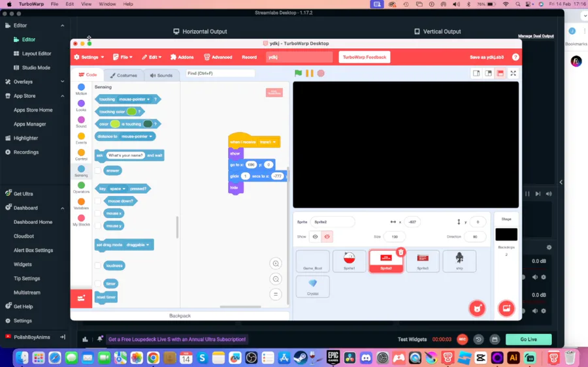Click the Go Live button
The image size is (588, 367).
[x=529, y=340]
